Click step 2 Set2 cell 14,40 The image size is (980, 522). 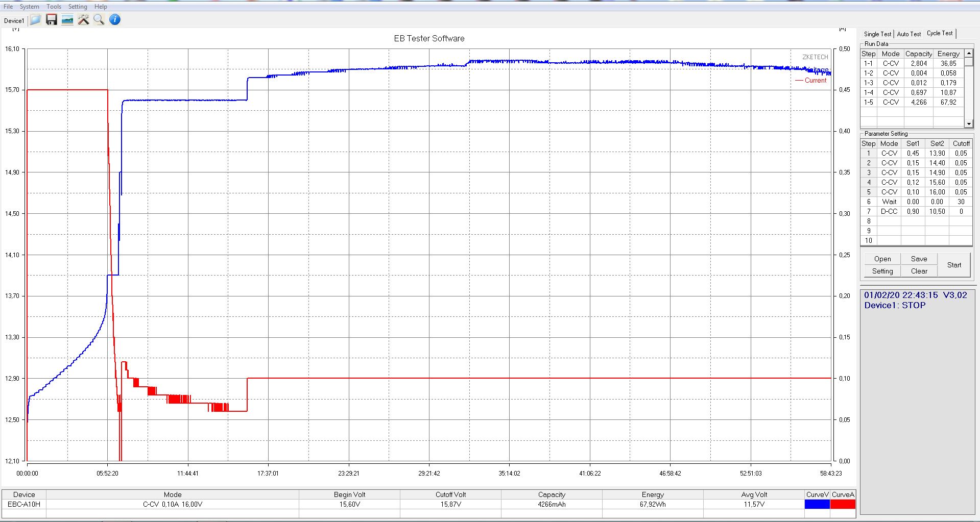(937, 163)
